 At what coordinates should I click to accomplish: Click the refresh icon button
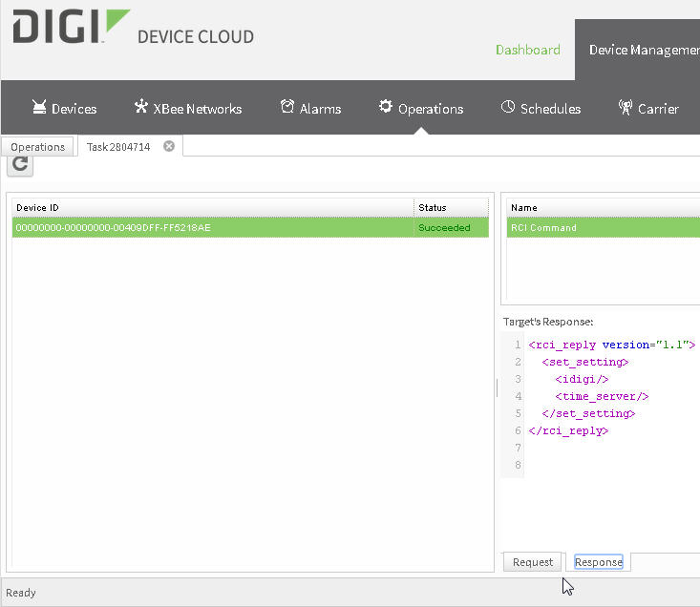[20, 164]
